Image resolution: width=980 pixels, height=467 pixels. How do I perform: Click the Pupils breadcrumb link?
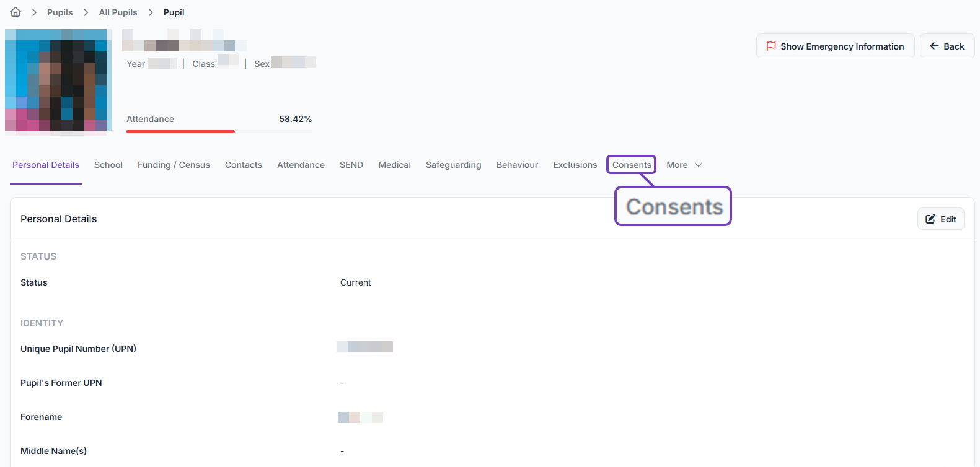pos(60,12)
